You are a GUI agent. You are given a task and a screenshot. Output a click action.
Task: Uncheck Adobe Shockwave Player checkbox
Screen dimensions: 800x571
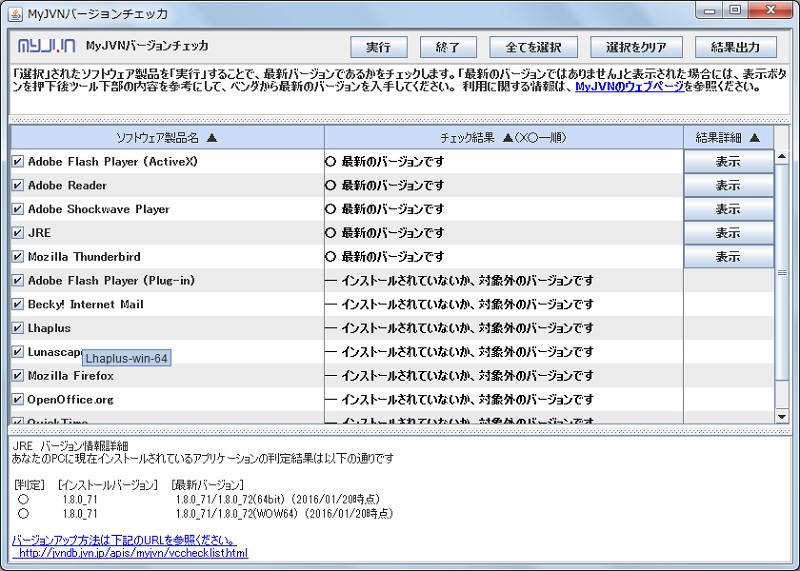pyautogui.click(x=18, y=209)
